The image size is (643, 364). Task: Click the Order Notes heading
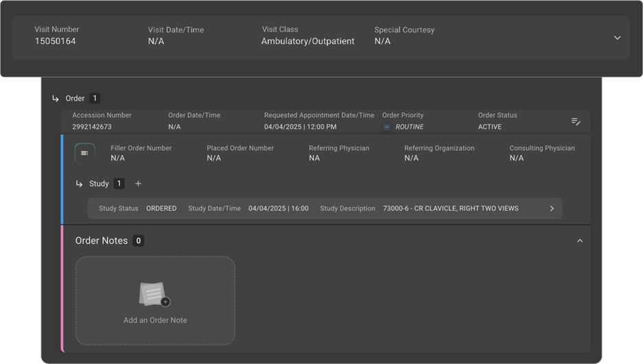point(101,241)
